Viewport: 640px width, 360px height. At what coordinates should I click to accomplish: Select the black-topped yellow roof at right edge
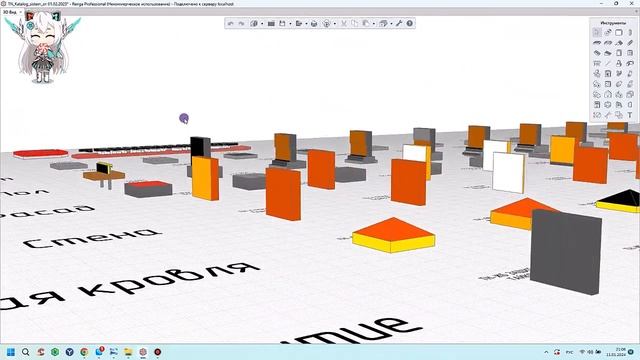(x=619, y=202)
